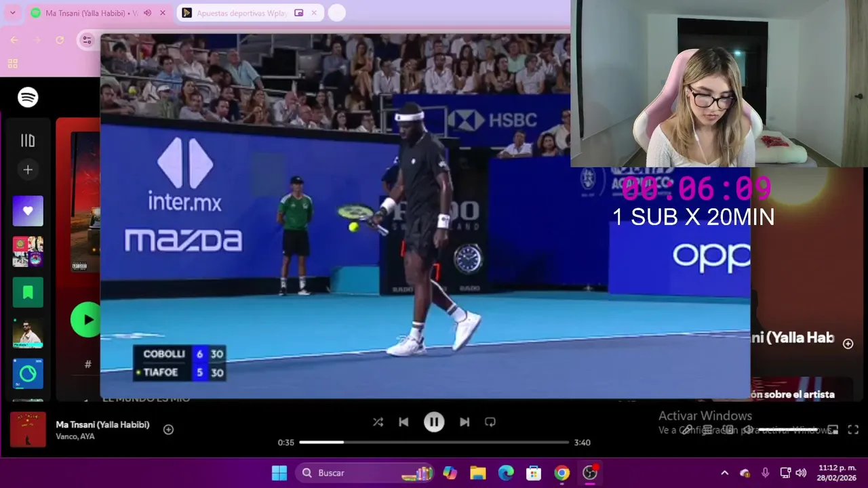This screenshot has width=868, height=488.
Task: Click the taskbar Buscar search field
Action: [366, 473]
